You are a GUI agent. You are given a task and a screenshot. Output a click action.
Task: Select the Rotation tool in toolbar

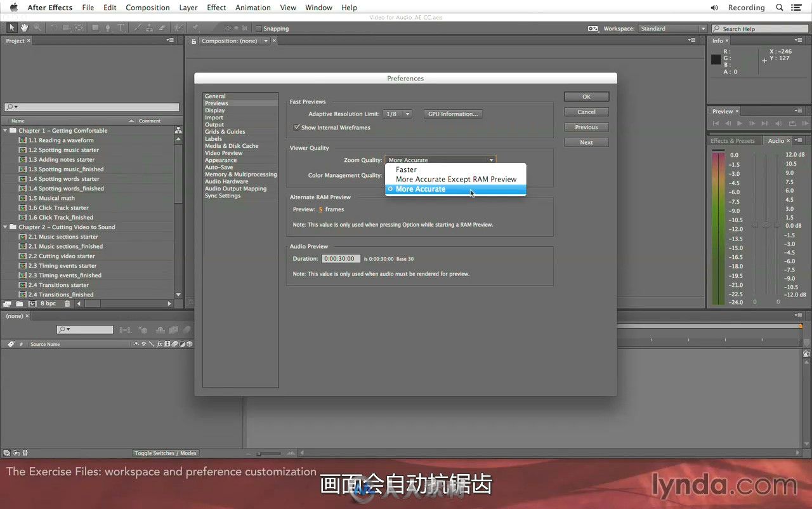(x=54, y=28)
